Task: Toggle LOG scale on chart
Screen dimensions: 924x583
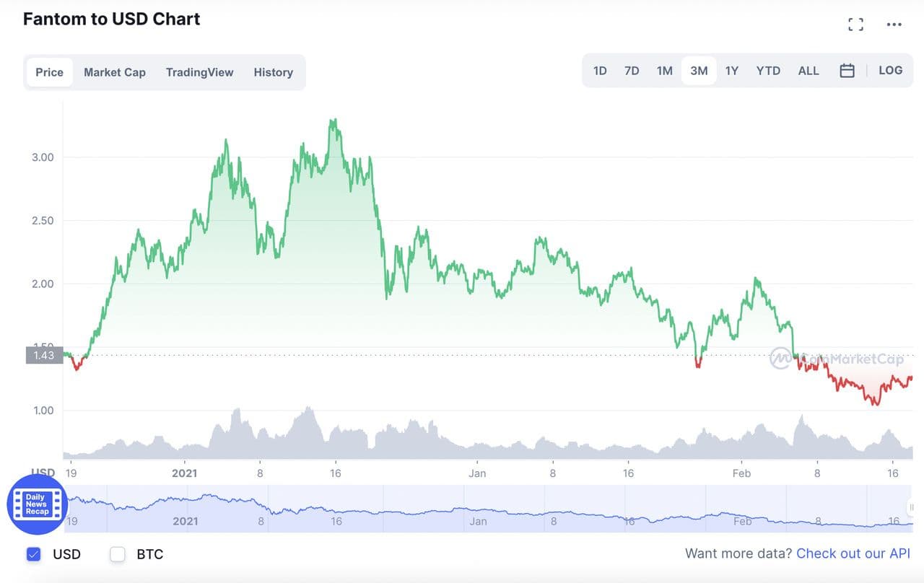Action: [890, 71]
